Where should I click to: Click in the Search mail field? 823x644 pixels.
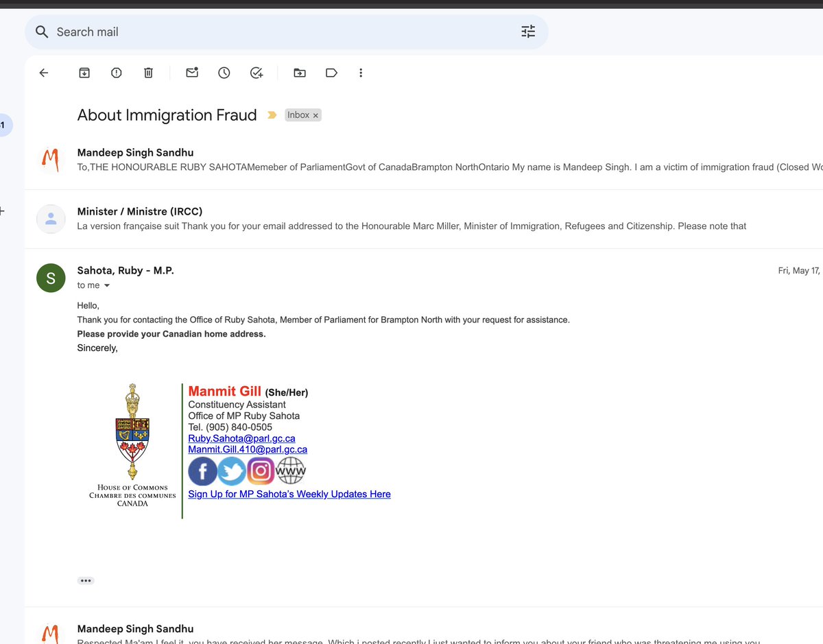287,32
